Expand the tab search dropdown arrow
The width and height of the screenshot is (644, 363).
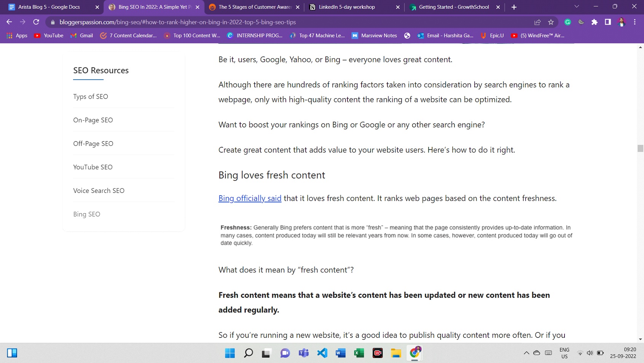577,7
